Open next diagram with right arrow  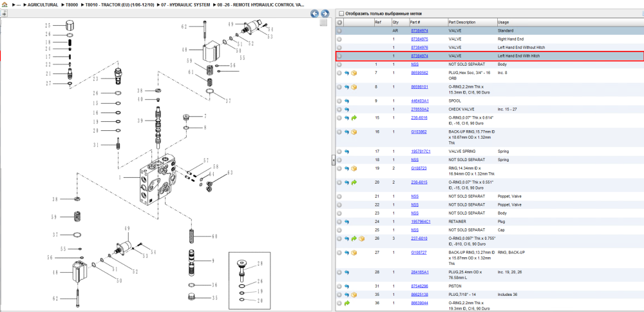point(325,14)
